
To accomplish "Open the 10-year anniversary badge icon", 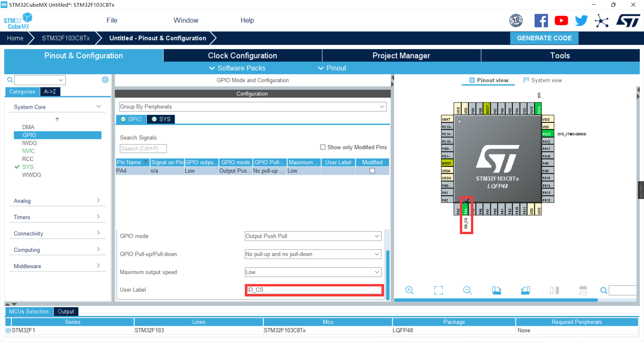I will 516,21.
